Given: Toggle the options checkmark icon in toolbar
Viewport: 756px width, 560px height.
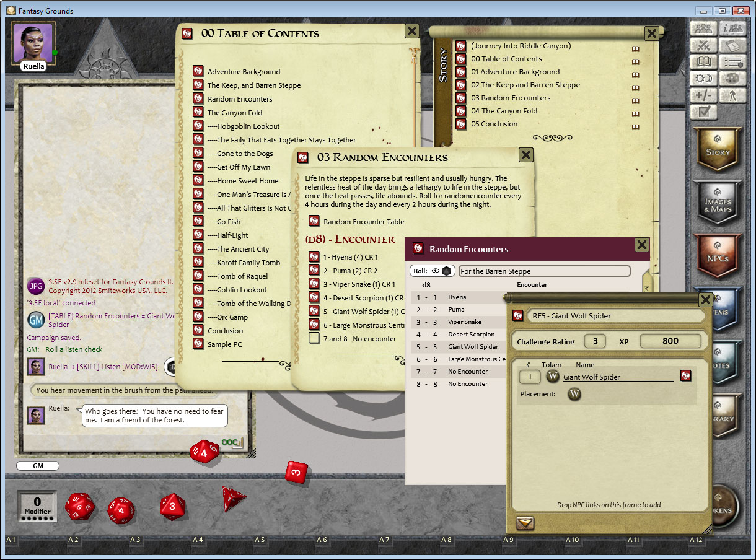Looking at the screenshot, I should pos(703,112).
